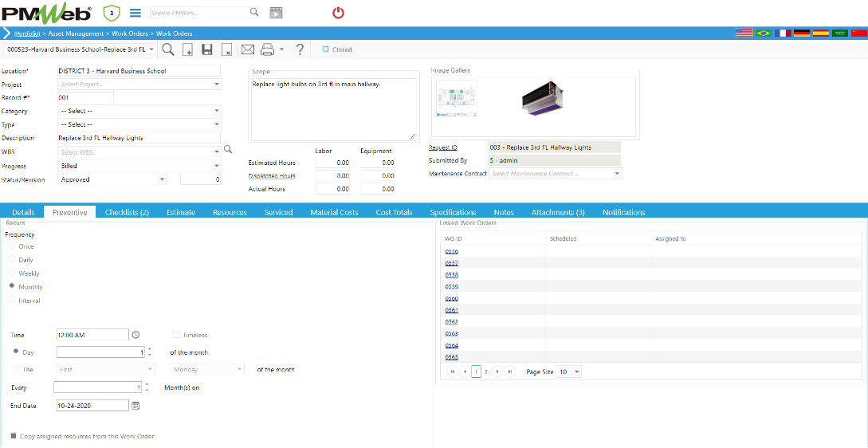Open the End Date calendar icon
Screen dimensions: 868x448
[136, 406]
